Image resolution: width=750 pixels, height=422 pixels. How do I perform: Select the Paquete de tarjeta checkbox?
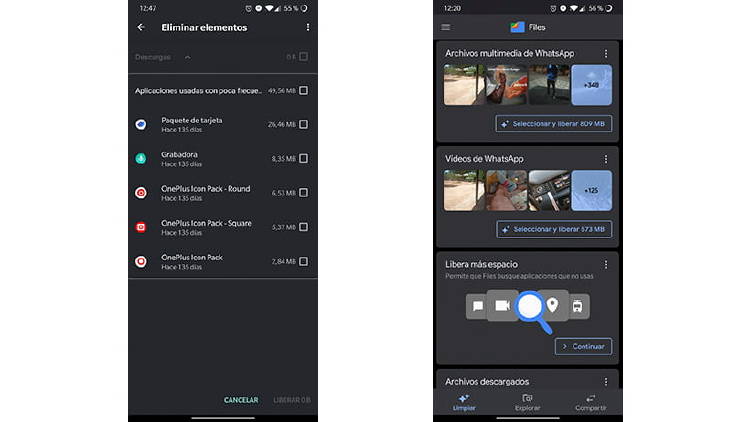[303, 124]
